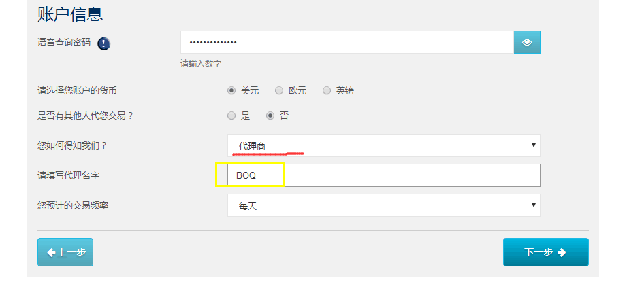The height and width of the screenshot is (297, 644).
Task: Proceed with the 下一步 button
Action: (545, 252)
